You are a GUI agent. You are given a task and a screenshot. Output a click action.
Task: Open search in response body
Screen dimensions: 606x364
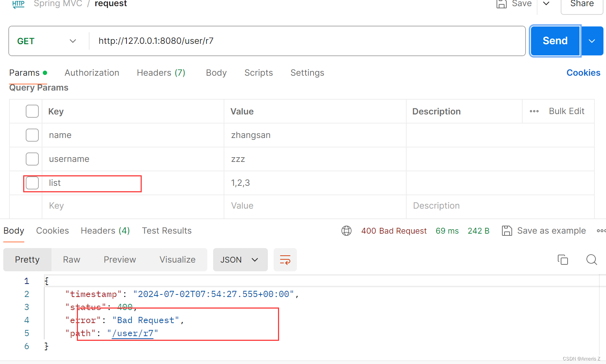[592, 260]
